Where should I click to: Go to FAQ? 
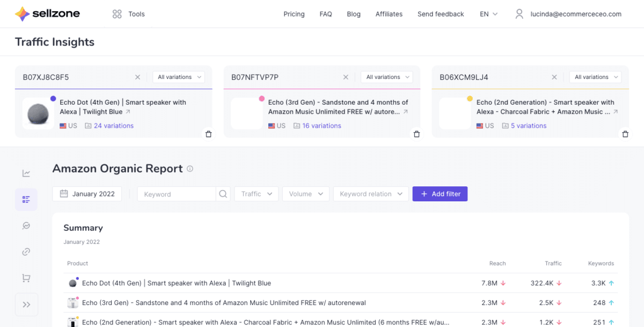(326, 14)
